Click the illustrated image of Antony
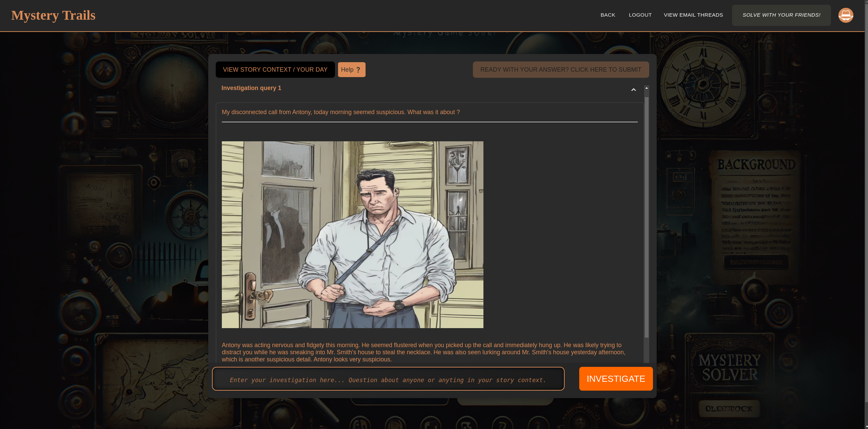The height and width of the screenshot is (429, 868). [352, 234]
